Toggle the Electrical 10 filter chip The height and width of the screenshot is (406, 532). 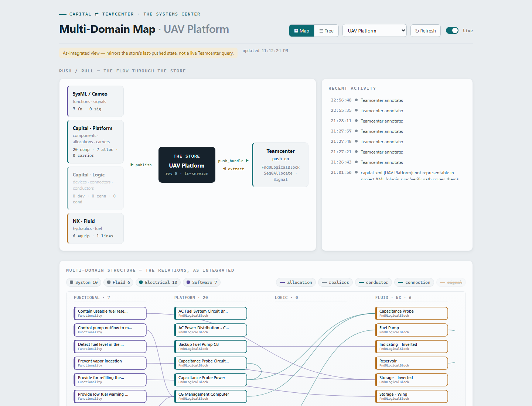pyautogui.click(x=158, y=282)
